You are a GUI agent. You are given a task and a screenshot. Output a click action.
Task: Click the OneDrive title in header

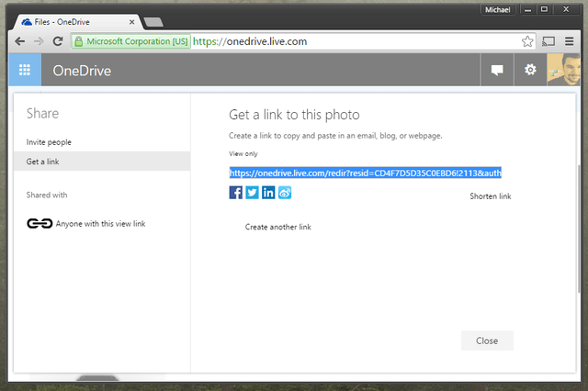click(82, 71)
